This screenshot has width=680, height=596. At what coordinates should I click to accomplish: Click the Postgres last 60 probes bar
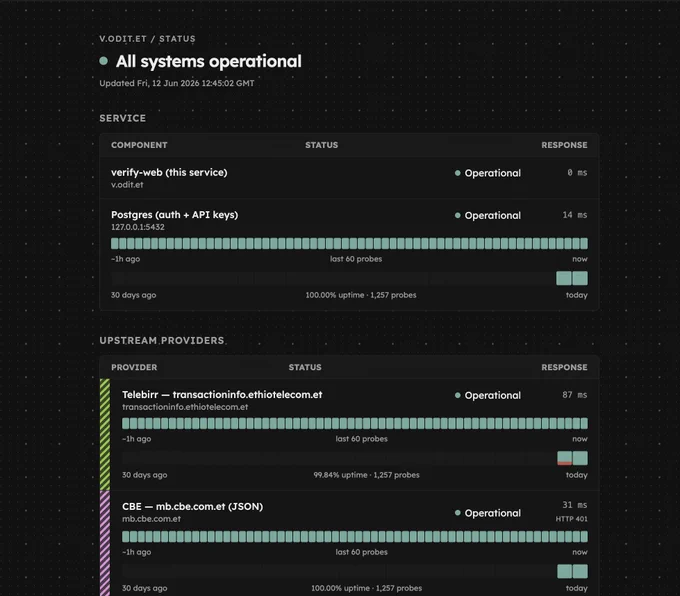click(350, 243)
